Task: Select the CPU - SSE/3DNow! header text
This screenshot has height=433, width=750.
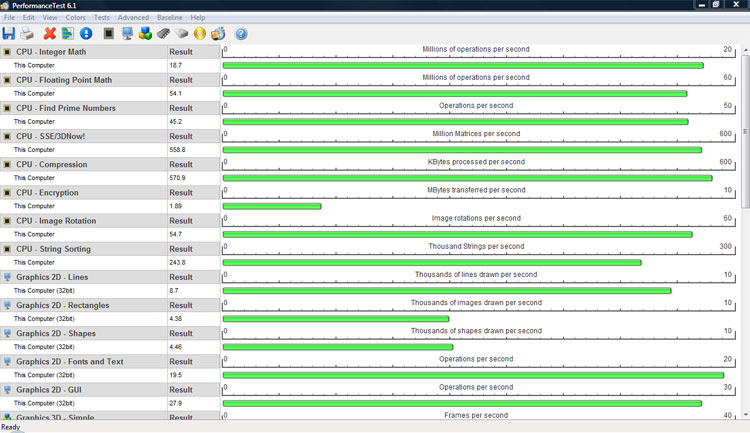Action: coord(51,136)
